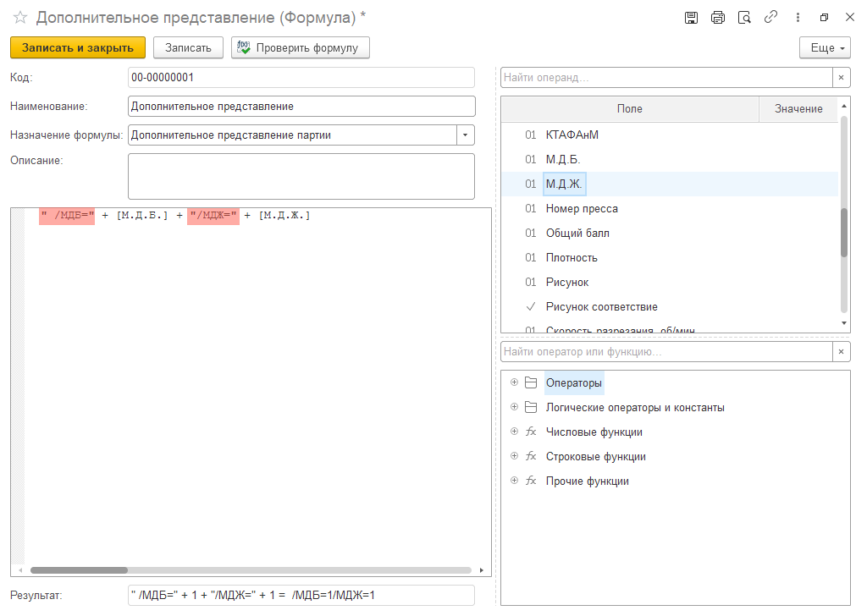Click into the Описание text field

(x=301, y=176)
